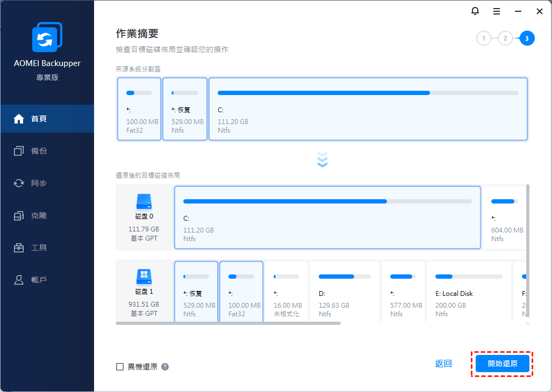Open the 工具 tools section

coord(47,248)
